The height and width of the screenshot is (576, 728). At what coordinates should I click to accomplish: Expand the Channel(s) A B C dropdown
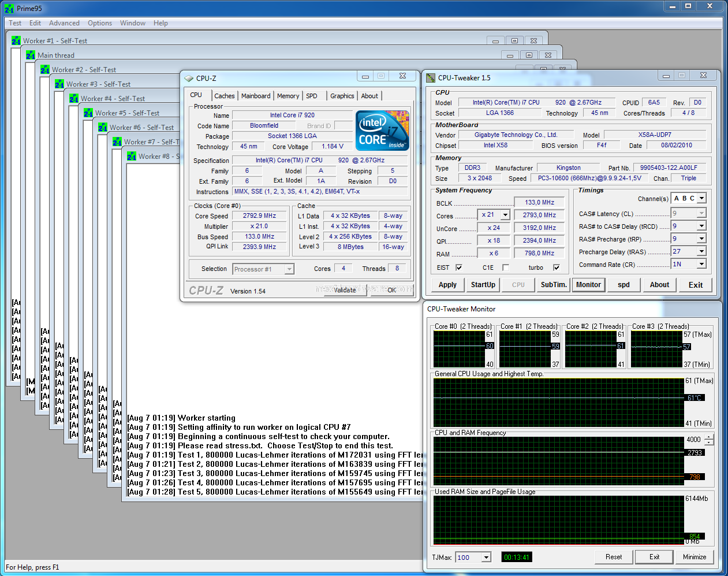pyautogui.click(x=701, y=198)
